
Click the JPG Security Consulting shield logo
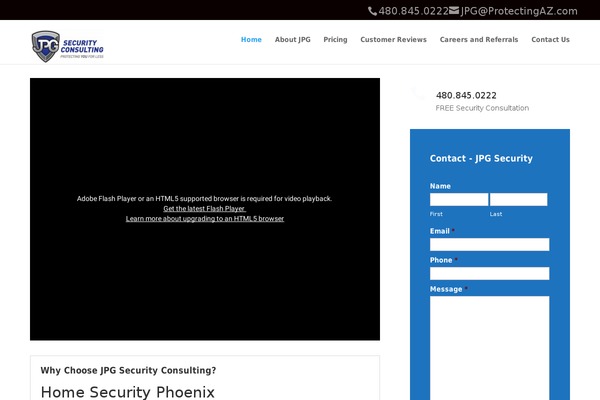click(67, 46)
